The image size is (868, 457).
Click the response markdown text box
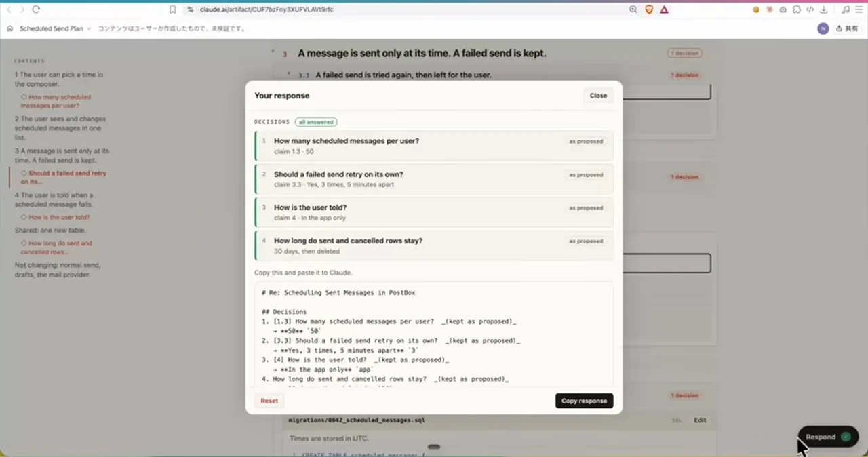[x=434, y=334]
